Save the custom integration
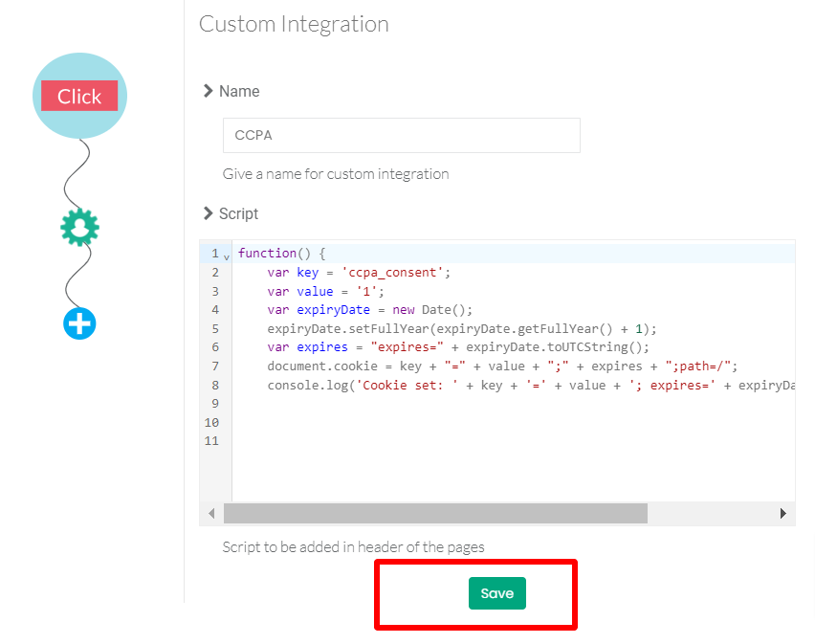The image size is (815, 644). click(x=496, y=593)
